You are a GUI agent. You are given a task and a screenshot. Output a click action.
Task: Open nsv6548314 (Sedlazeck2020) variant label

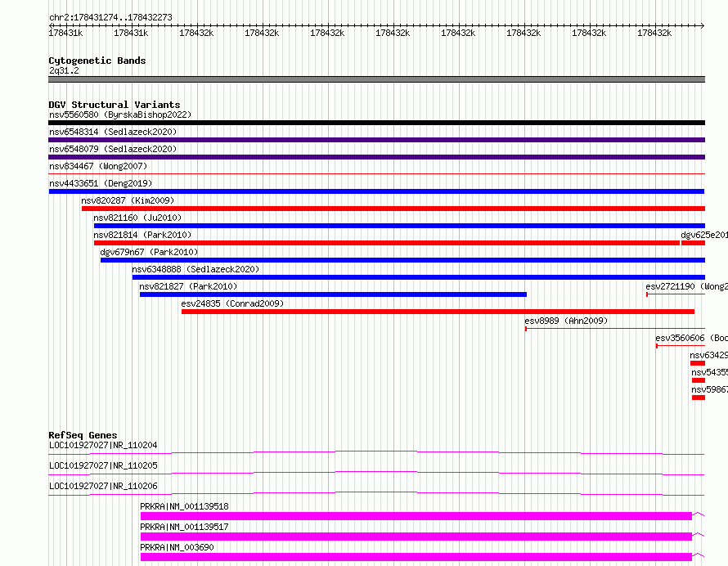113,132
